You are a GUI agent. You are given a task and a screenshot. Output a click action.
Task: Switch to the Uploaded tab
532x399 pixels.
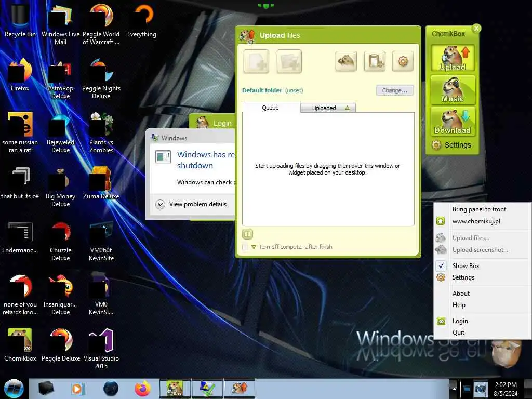point(328,108)
